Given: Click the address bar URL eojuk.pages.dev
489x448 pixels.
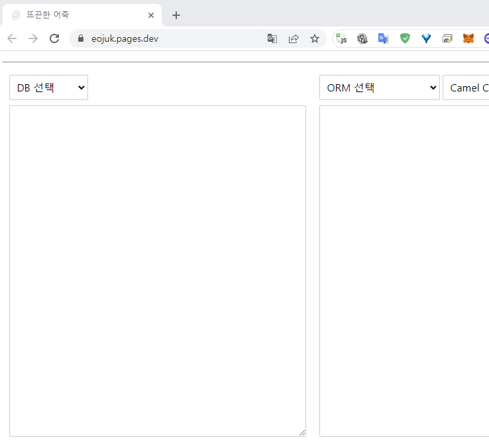Looking at the screenshot, I should (x=125, y=38).
